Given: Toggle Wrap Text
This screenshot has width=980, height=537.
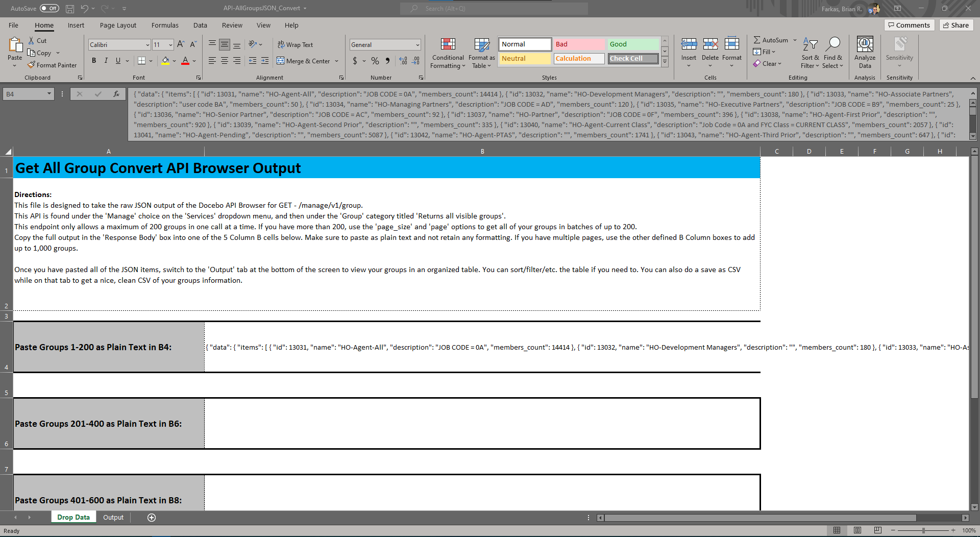Looking at the screenshot, I should tap(295, 44).
